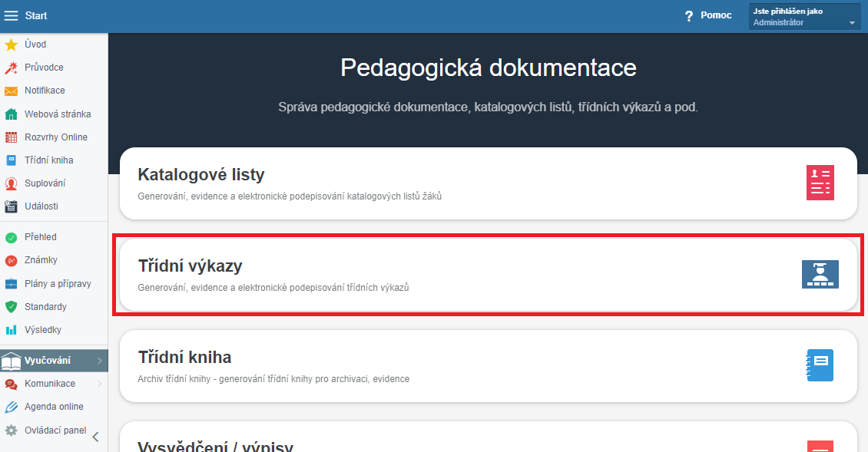This screenshot has width=868, height=452.
Task: Expand the Vyučování submenu arrow
Action: click(100, 361)
